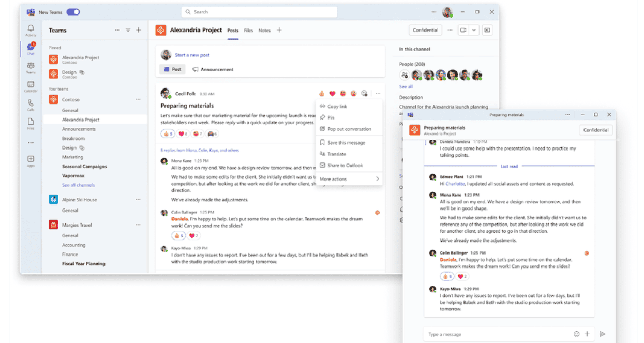
Task: Switch to the Notes tab
Action: (x=264, y=31)
